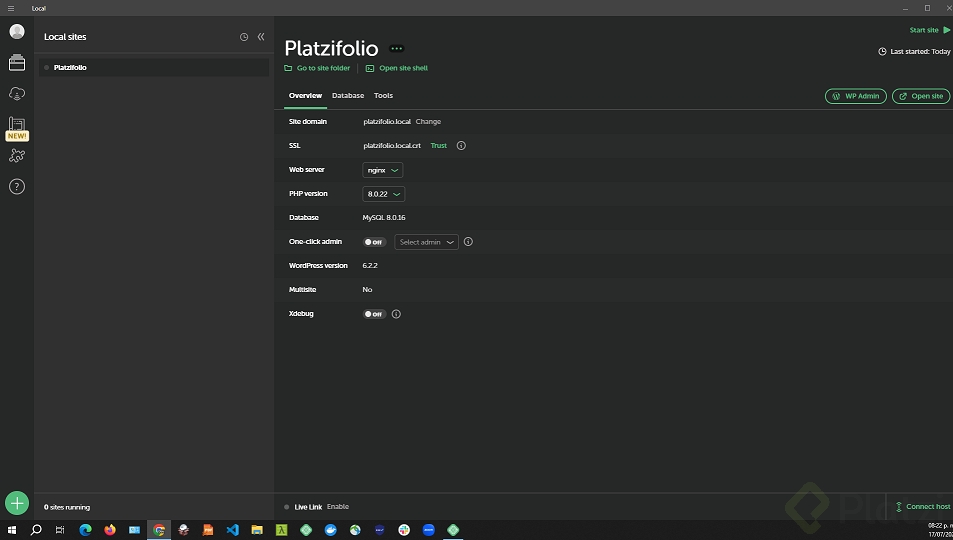Start the site
This screenshot has height=540, width=953.
930,30
